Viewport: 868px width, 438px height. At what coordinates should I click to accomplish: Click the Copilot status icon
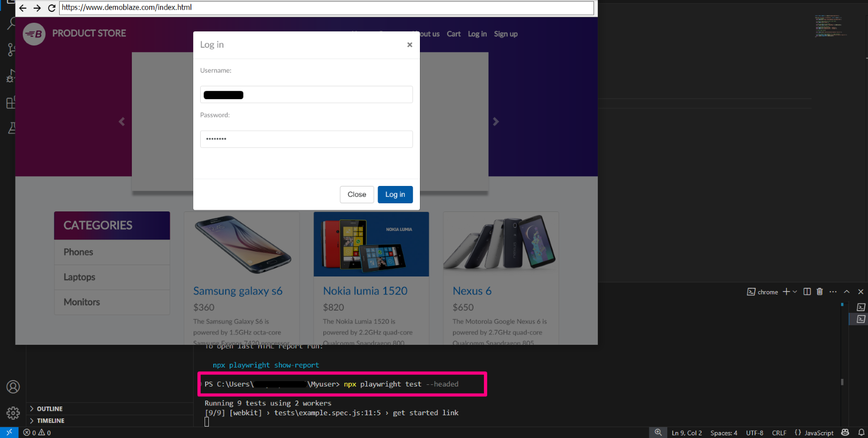tap(845, 433)
